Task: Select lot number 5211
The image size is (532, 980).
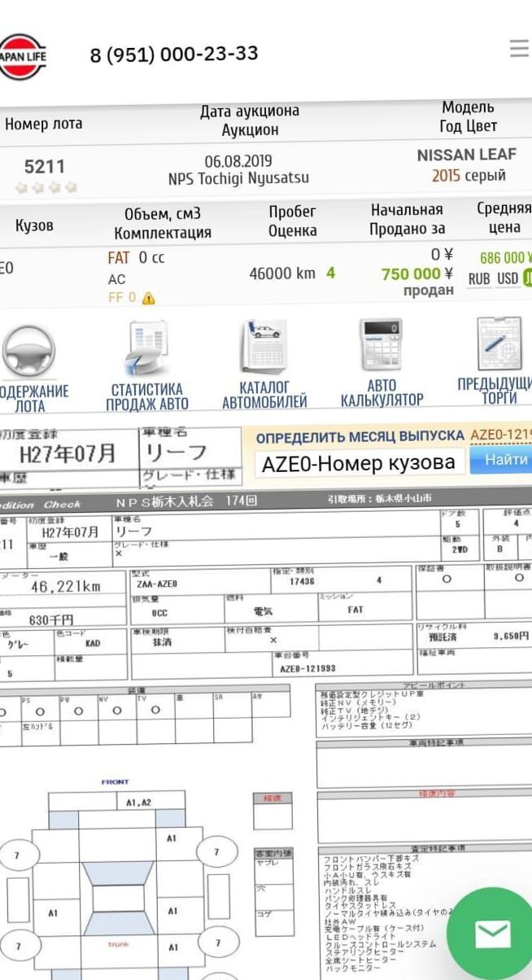Action: coord(45,167)
